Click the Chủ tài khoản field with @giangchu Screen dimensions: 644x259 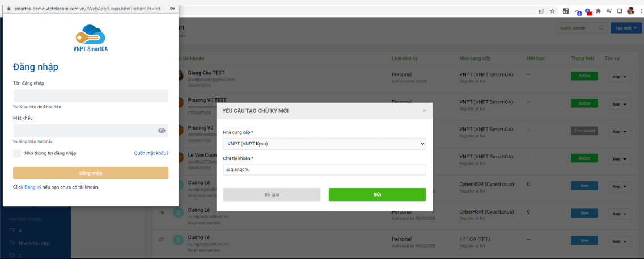point(324,170)
